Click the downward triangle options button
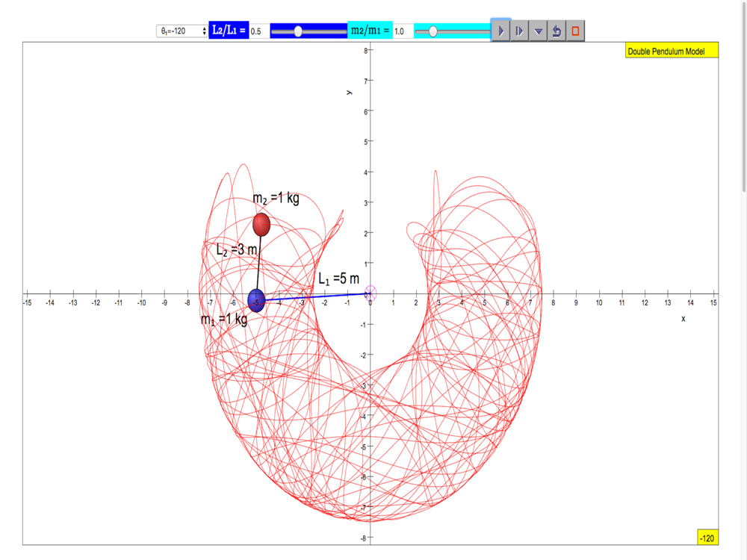Screen dimensions: 747x560 (x=538, y=31)
